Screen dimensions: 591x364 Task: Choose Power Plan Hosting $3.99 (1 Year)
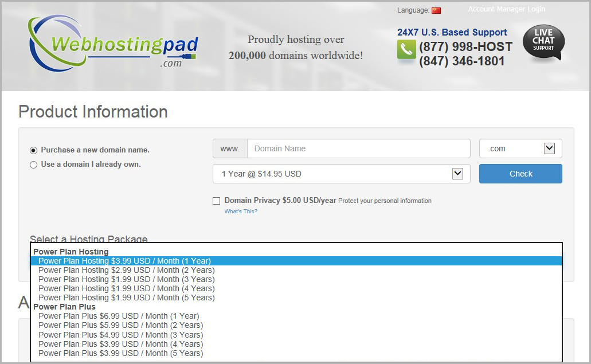click(x=124, y=261)
